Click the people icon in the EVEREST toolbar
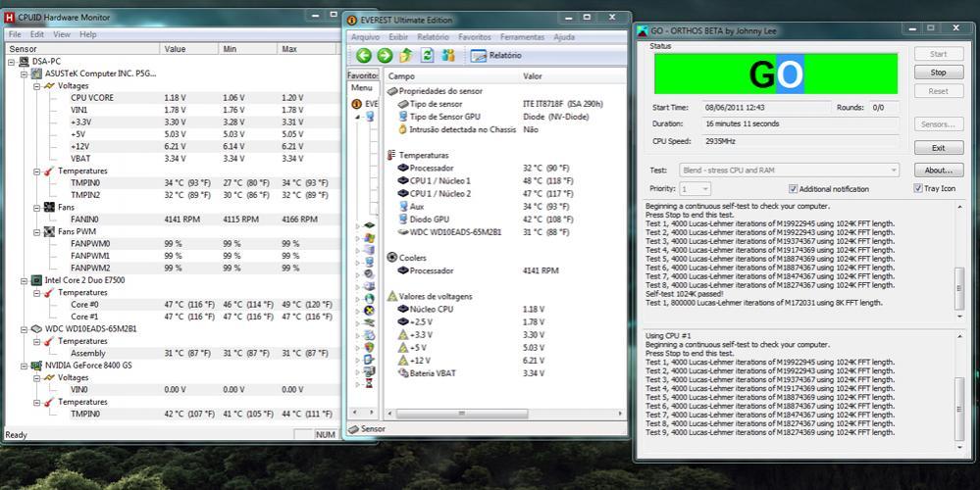Image resolution: width=980 pixels, height=490 pixels. tap(448, 56)
